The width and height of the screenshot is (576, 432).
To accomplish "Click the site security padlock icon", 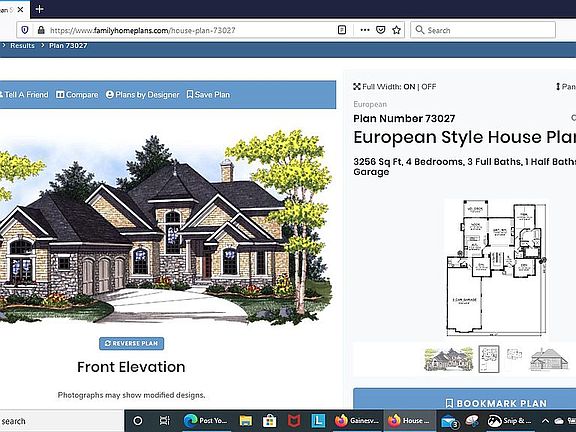I will (x=41, y=30).
